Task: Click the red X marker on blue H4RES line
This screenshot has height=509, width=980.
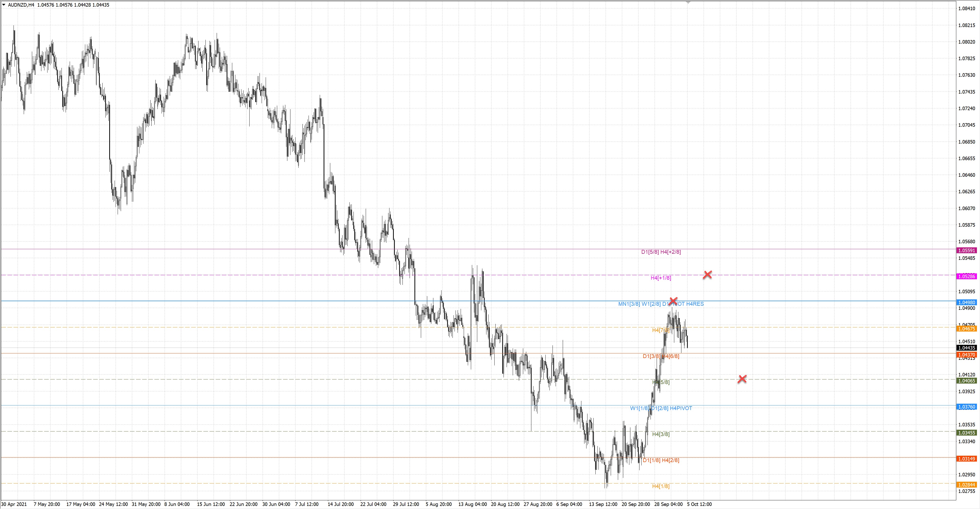Action: click(x=673, y=301)
